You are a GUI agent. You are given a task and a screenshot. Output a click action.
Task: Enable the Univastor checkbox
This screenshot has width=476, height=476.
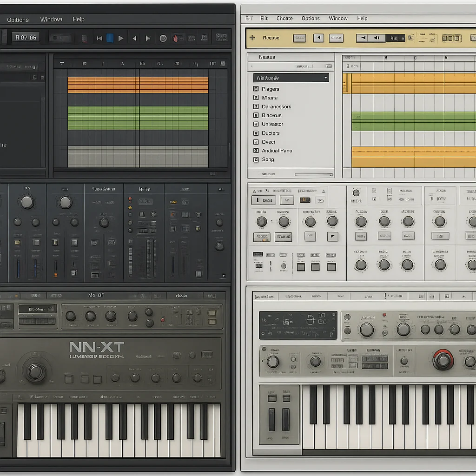coord(256,124)
